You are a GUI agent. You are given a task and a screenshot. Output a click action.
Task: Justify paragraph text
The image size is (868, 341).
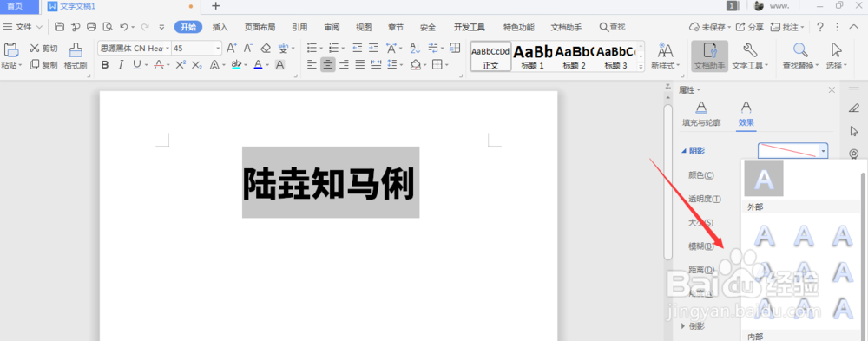360,65
